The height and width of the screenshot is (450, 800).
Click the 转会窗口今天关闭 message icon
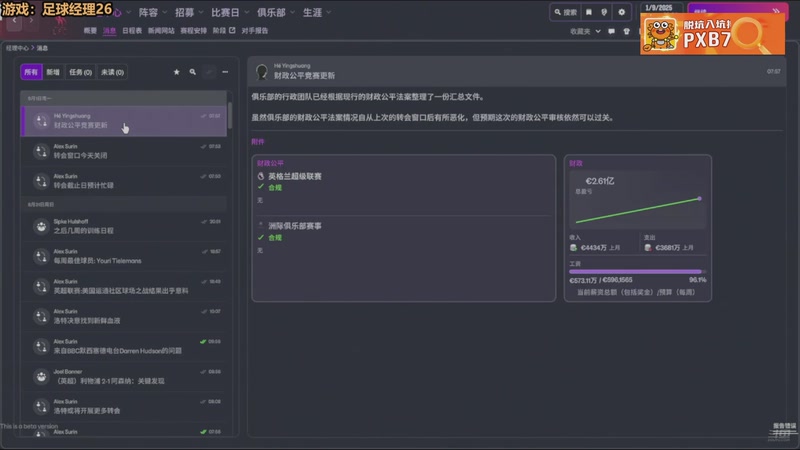pos(41,151)
